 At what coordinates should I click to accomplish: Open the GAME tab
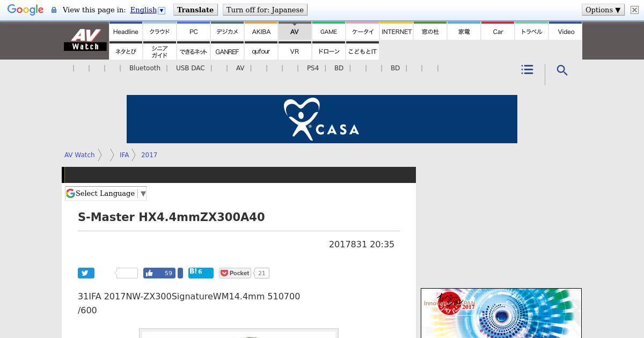[328, 32]
